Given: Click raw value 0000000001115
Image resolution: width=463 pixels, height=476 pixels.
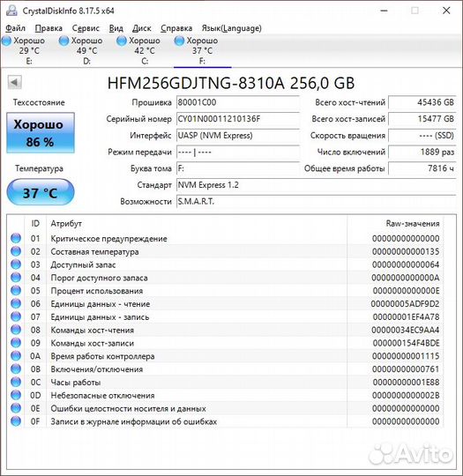Looking at the screenshot, I should point(406,356).
